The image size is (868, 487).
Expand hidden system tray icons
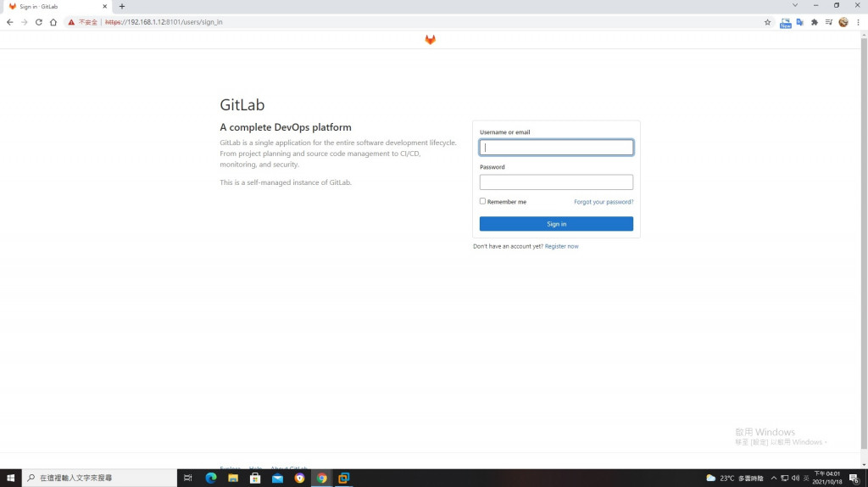pos(773,478)
